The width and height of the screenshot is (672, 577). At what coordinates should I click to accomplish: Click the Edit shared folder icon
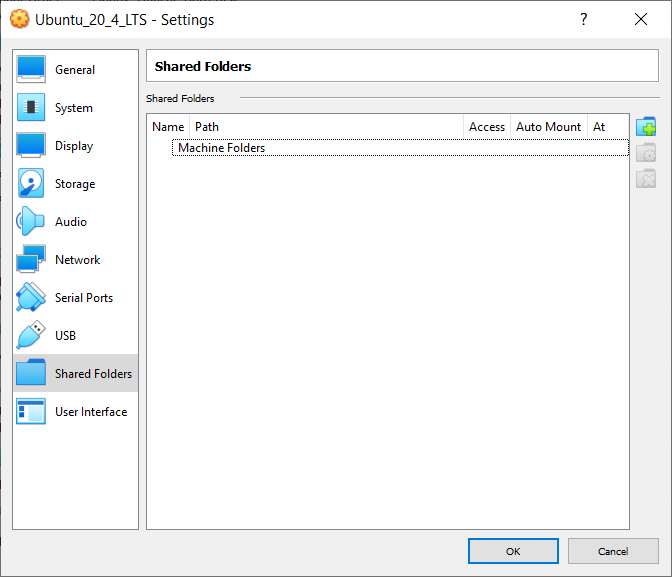tap(646, 153)
